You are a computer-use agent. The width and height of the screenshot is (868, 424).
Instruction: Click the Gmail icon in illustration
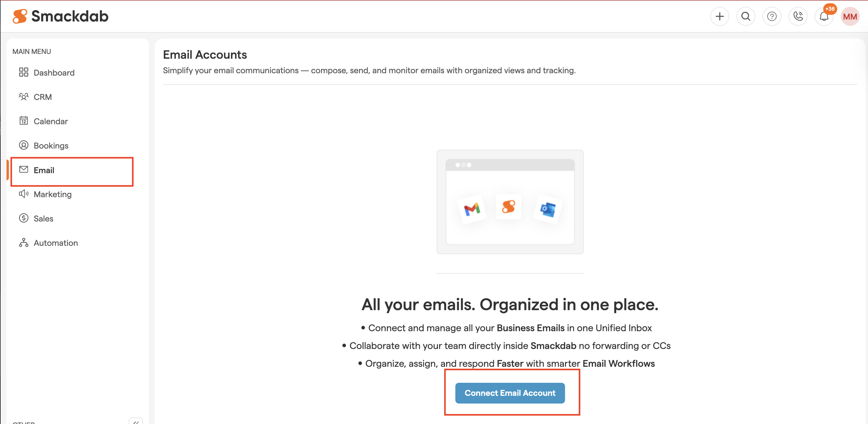tap(472, 209)
